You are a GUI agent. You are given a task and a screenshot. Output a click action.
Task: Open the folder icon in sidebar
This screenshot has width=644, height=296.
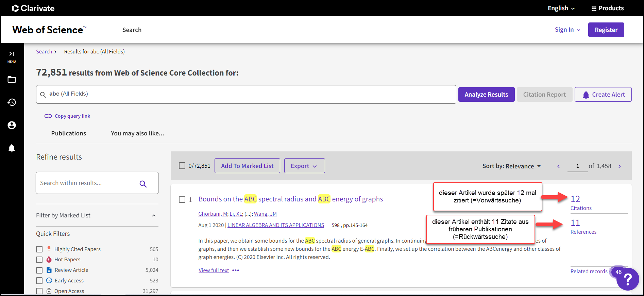pyautogui.click(x=12, y=80)
